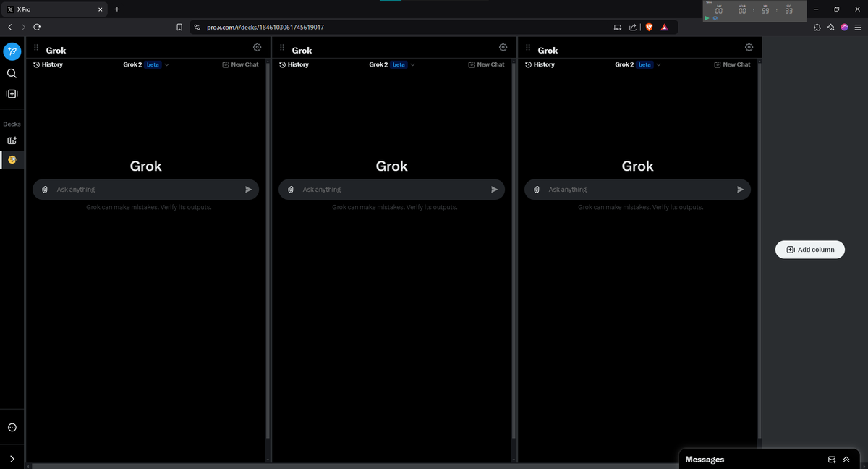Open Leo AI sparkle icon in toolbar
This screenshot has height=469, width=868.
coord(831,27)
